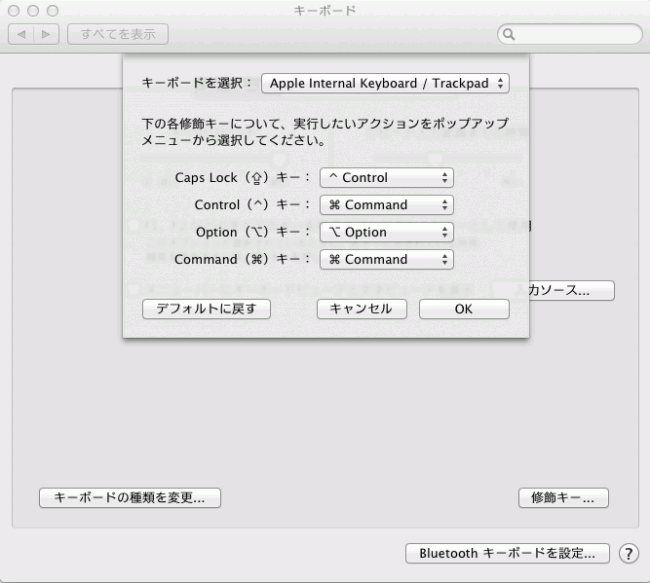The height and width of the screenshot is (583, 650).
Task: Click the window zoom button
Action: click(53, 11)
